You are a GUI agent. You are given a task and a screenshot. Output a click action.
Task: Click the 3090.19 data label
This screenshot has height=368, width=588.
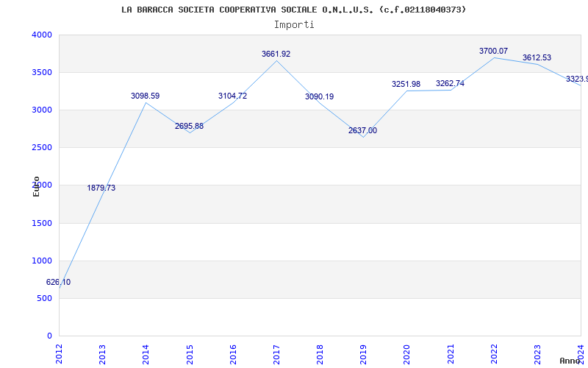point(319,96)
